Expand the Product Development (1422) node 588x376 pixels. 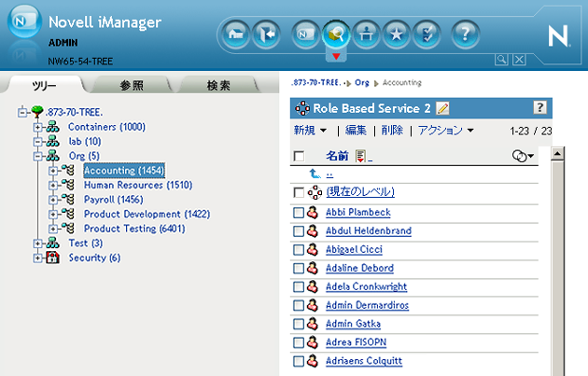pyautogui.click(x=53, y=214)
